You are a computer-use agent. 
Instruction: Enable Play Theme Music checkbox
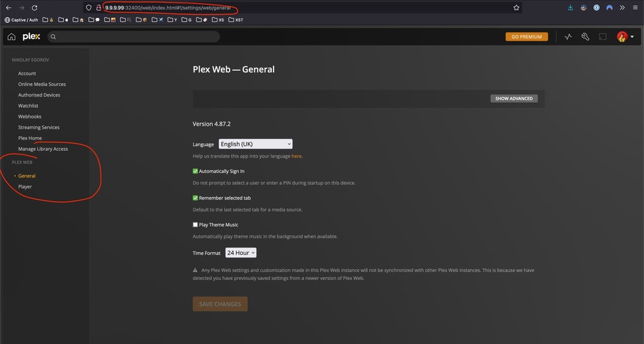click(195, 224)
